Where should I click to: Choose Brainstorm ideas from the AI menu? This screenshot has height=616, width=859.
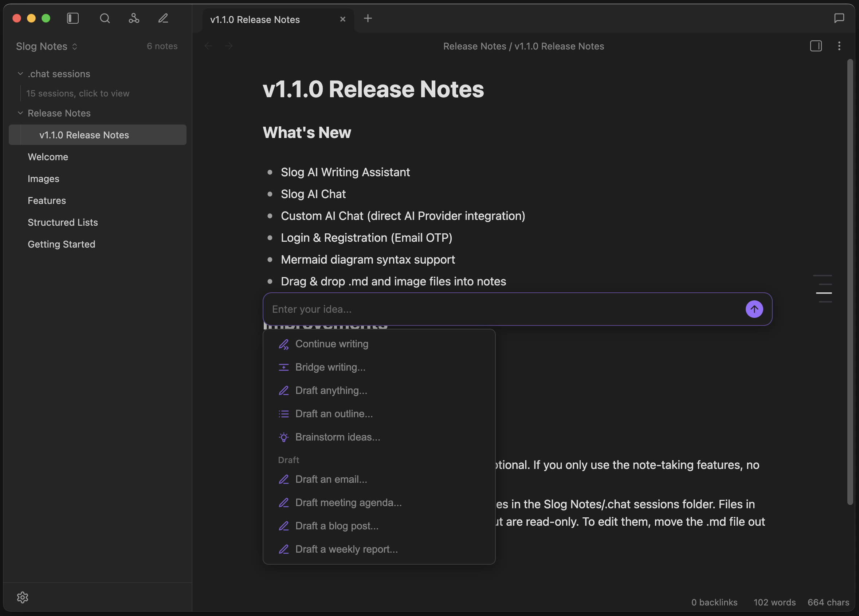tap(338, 437)
